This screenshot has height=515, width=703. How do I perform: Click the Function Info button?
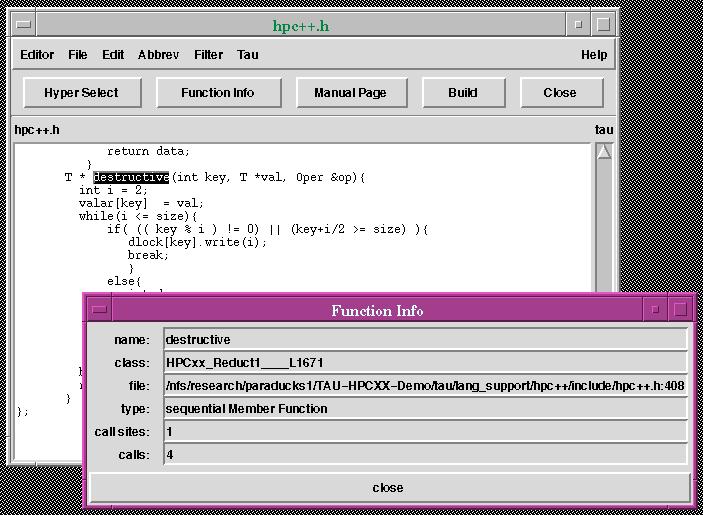(219, 93)
